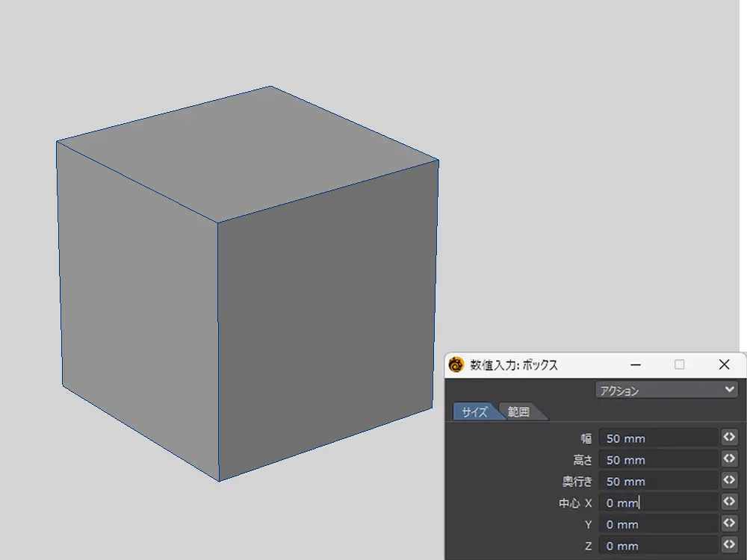Select the Y center value field

[658, 525]
